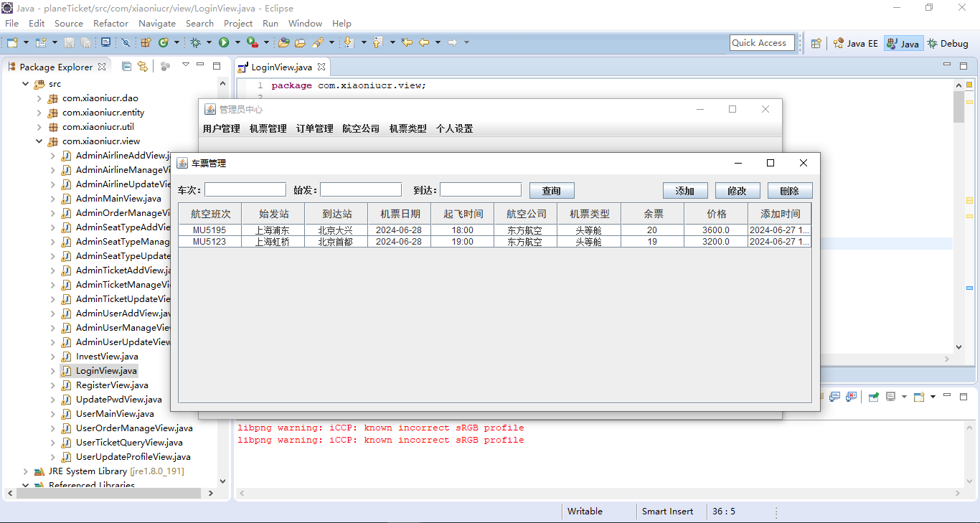This screenshot has width=980, height=523.
Task: Open the Open Console dropdown arrow
Action: coord(933,397)
